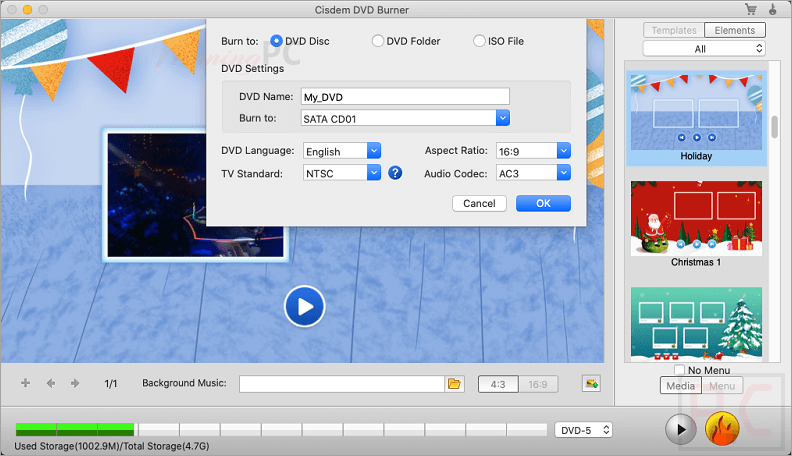
Task: Click the Used Storage status text
Action: point(112,446)
